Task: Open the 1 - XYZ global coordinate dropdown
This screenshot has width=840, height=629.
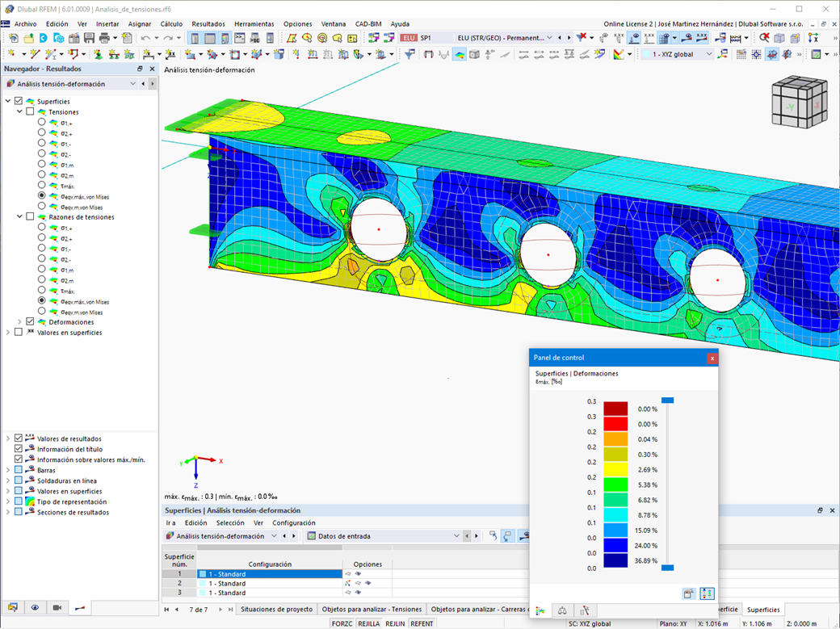Action: coord(709,54)
